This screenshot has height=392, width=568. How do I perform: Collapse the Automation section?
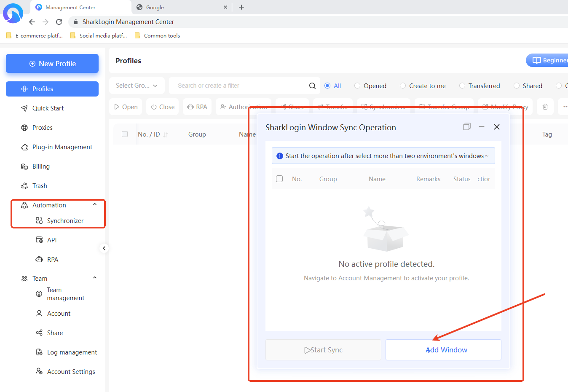[x=95, y=205]
